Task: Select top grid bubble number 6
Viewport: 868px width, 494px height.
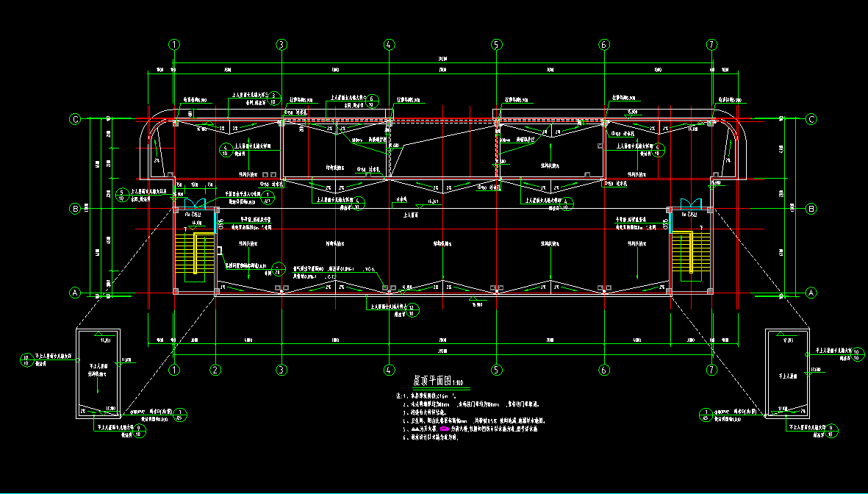Action: [x=604, y=44]
